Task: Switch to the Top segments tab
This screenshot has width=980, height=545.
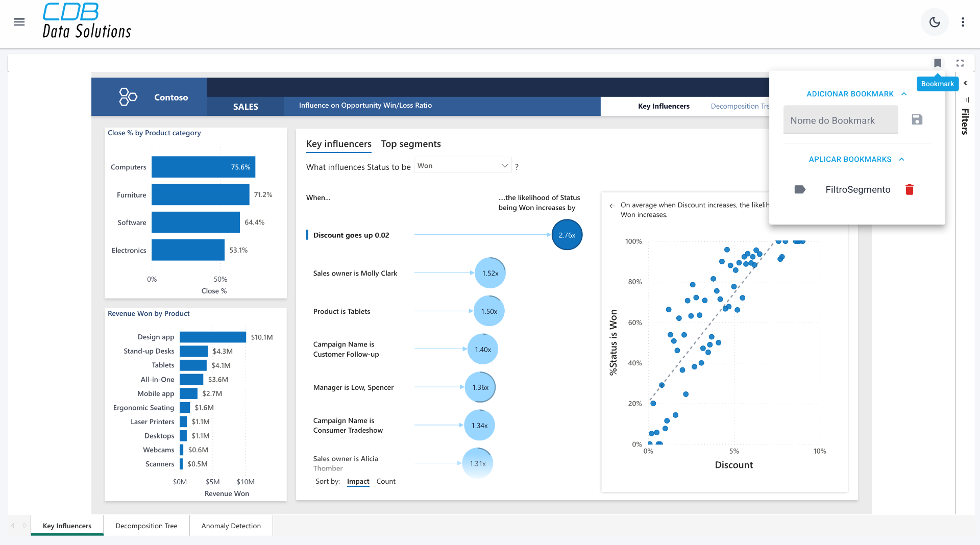Action: [x=410, y=144]
